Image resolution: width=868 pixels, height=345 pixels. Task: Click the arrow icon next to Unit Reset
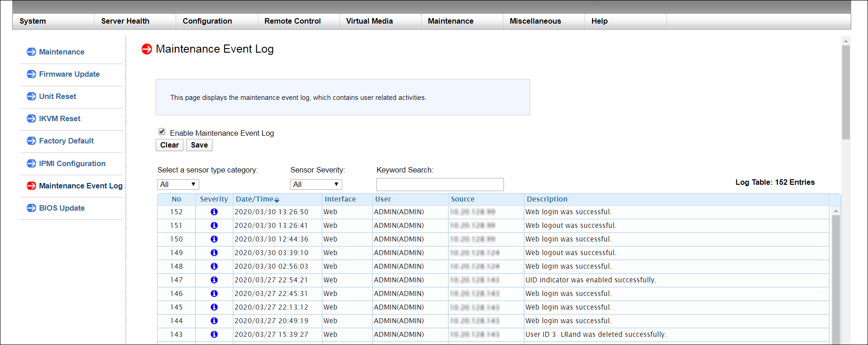[31, 96]
